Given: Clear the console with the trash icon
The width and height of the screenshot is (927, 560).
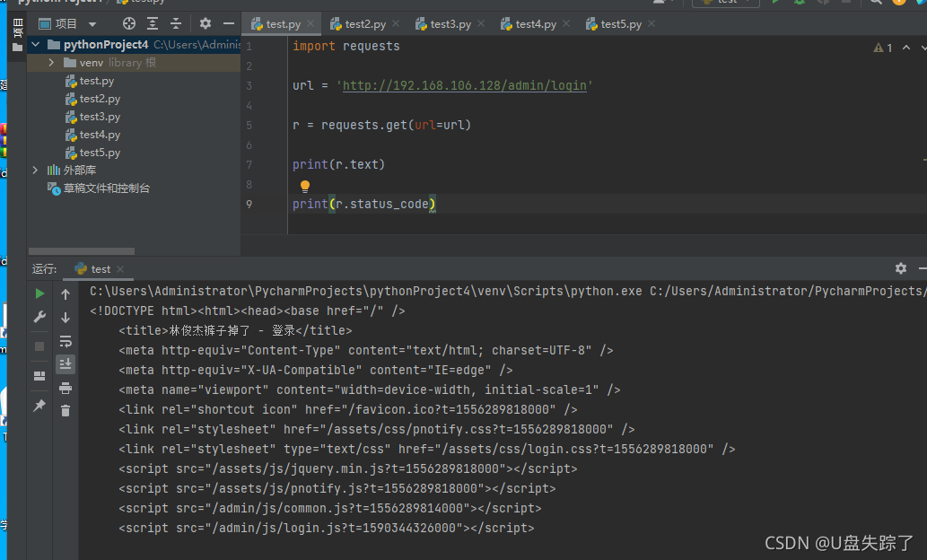Looking at the screenshot, I should point(66,408).
